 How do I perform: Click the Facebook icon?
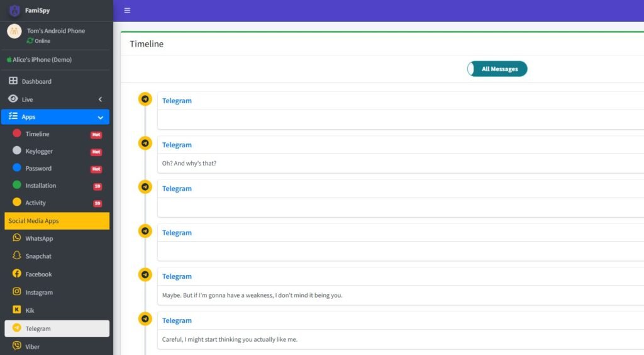click(17, 273)
